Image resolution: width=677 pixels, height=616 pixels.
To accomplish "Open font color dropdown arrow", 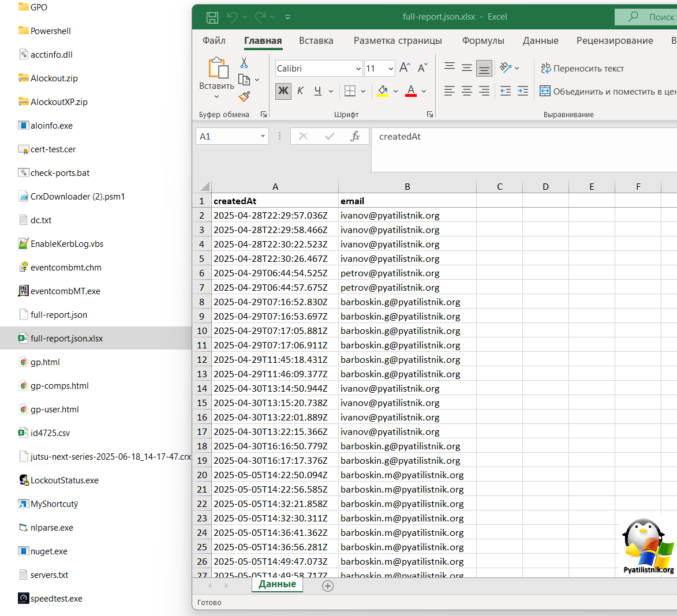I will 424,91.
